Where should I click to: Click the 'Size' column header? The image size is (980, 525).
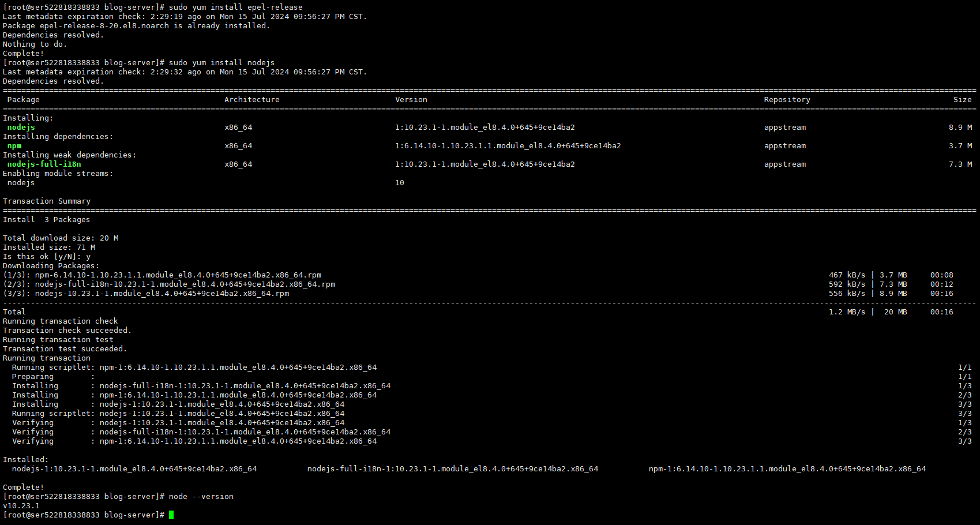(963, 100)
